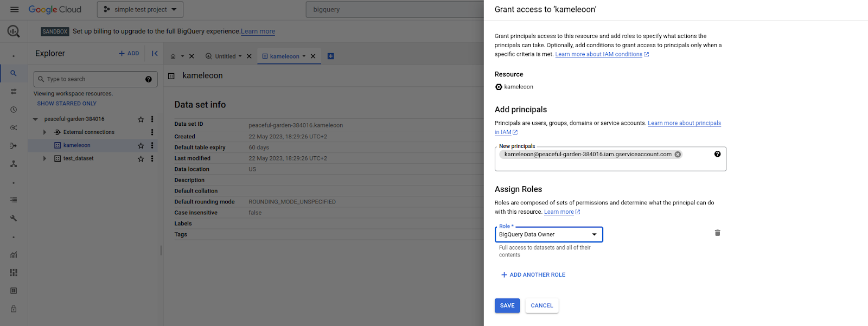Open Scheduled queries clock icon in sidebar
The width and height of the screenshot is (868, 326).
click(14, 110)
